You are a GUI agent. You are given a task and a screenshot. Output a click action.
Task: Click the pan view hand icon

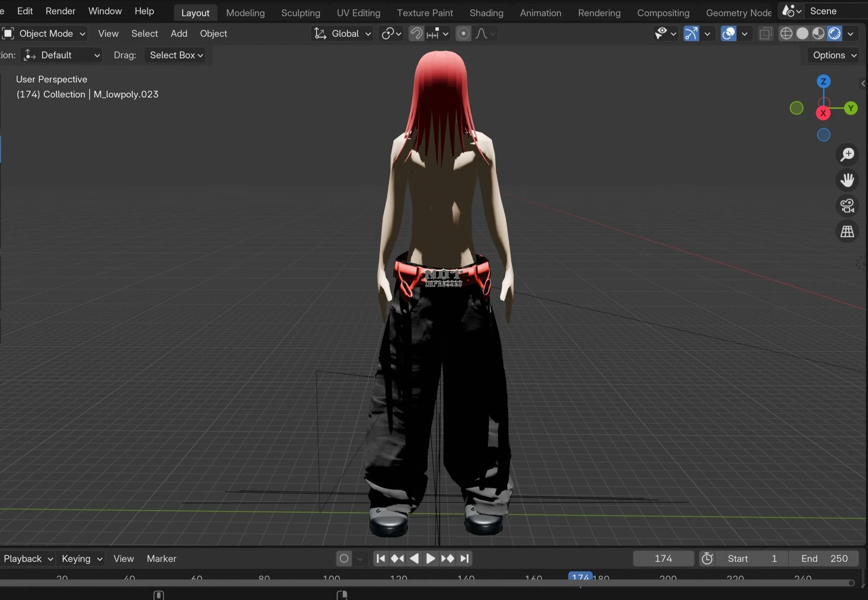click(x=847, y=180)
